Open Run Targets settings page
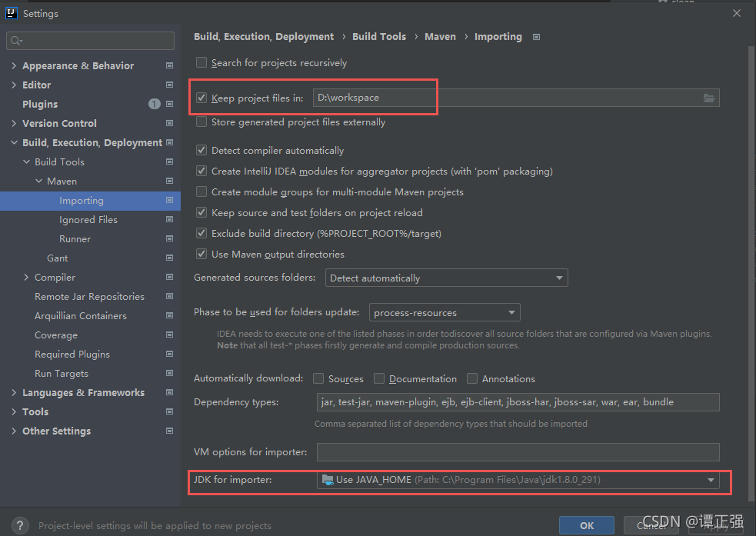This screenshot has height=536, width=756. tap(62, 374)
